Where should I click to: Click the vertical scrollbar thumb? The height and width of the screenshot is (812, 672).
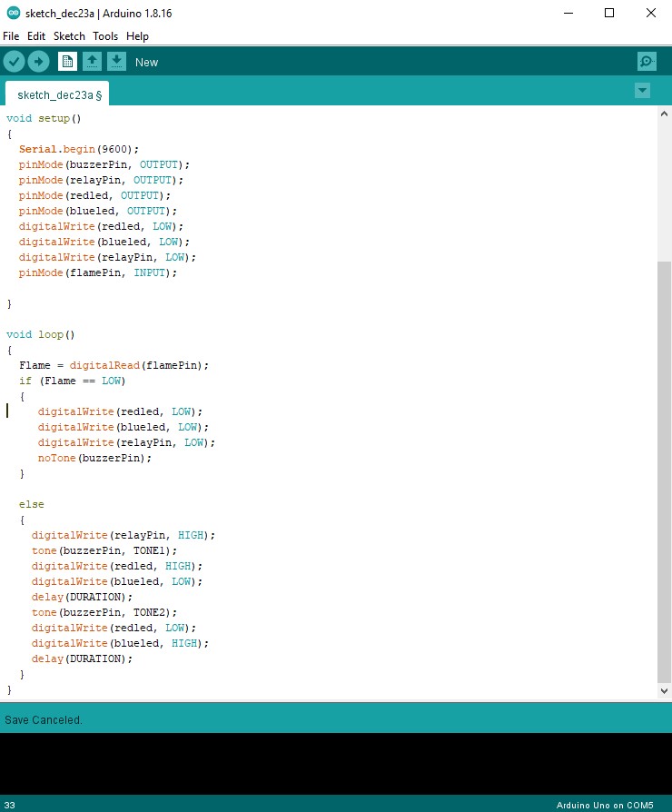(664, 472)
